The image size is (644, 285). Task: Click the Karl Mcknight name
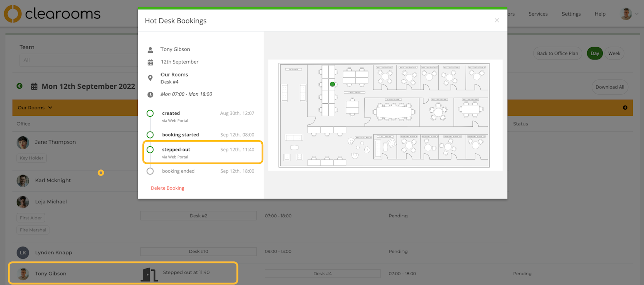[x=53, y=180]
